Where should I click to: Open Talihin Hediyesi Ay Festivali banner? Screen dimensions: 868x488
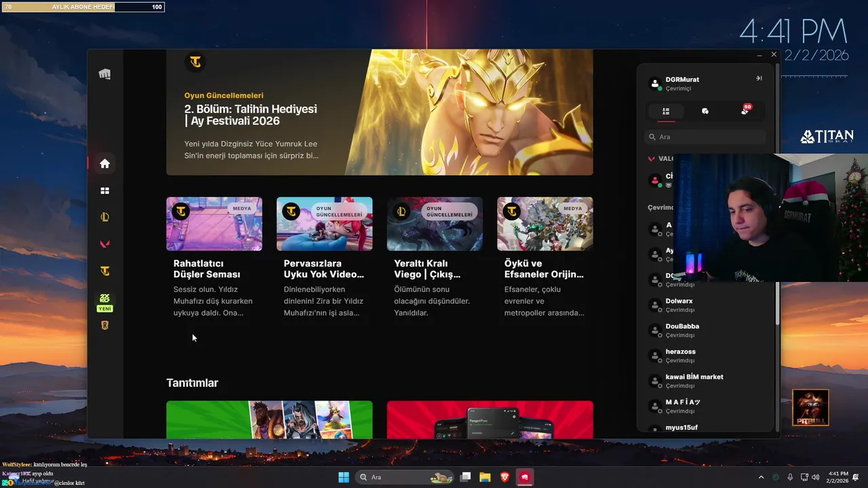[x=380, y=112]
